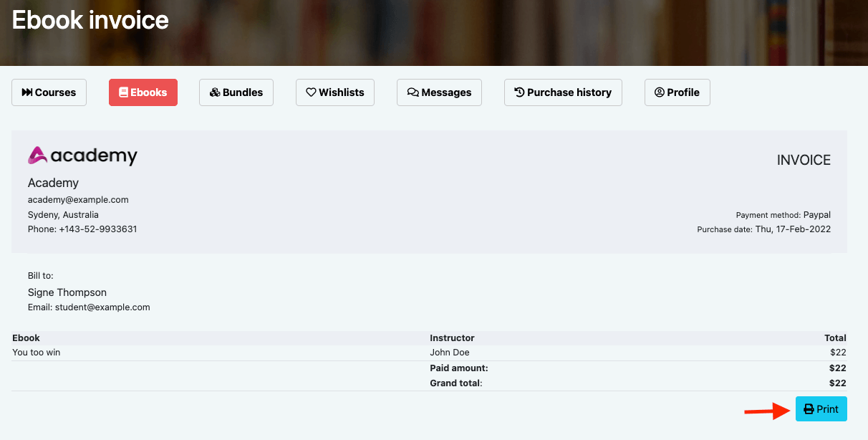Click the book icon on the Ebooks button

click(x=123, y=92)
